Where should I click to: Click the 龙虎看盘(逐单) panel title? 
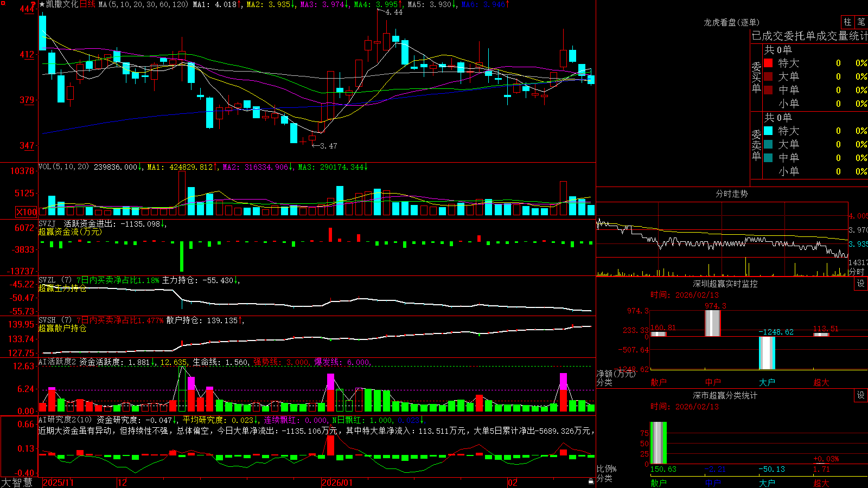tap(731, 22)
